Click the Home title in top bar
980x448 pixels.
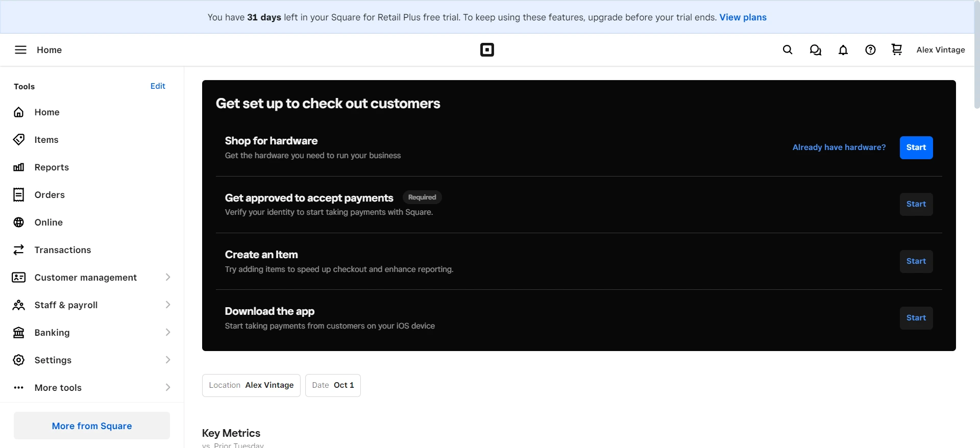[x=49, y=50]
